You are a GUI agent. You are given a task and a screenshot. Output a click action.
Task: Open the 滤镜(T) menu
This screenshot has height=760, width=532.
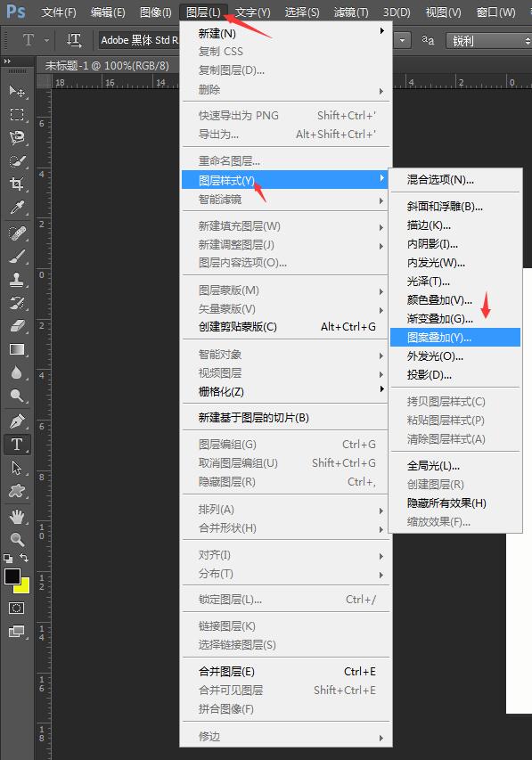pyautogui.click(x=351, y=12)
